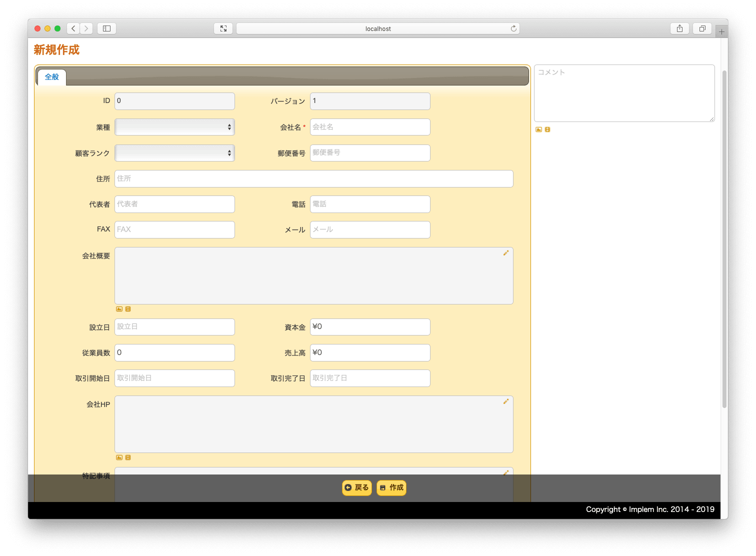Click the browser forward arrow
The image size is (756, 556).
coord(86,28)
